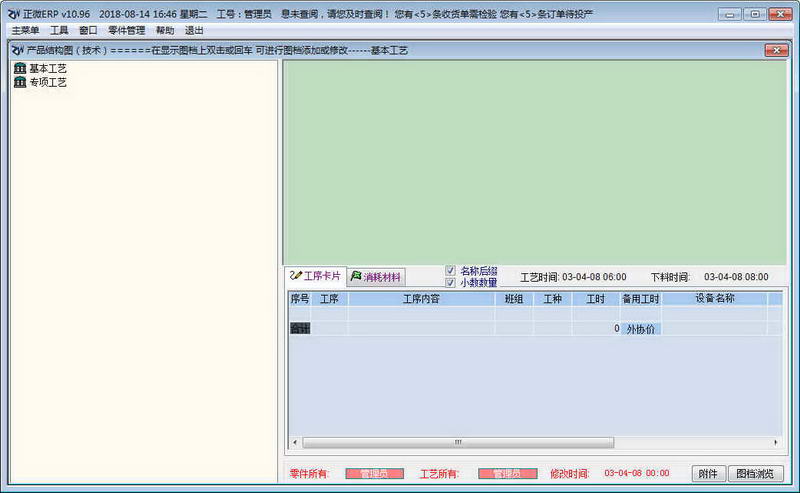
Task: Toggle the 名称后缀 checkbox
Action: point(450,270)
